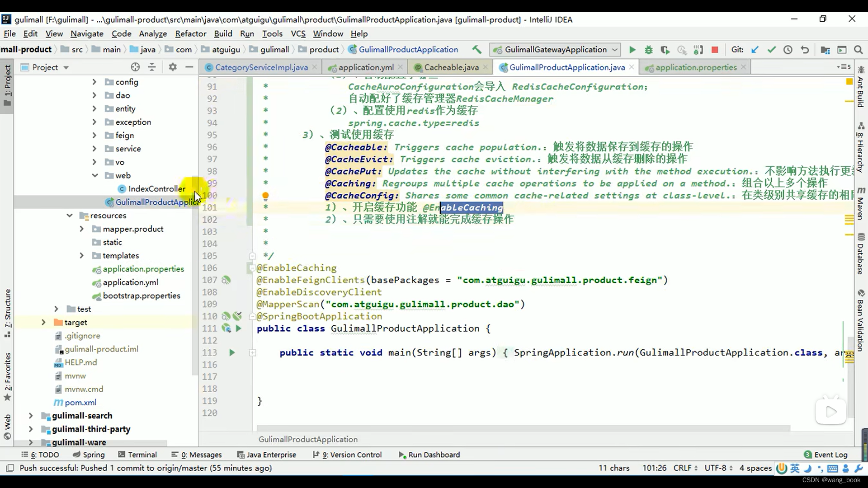Run class gutter arrow on line 111

238,328
